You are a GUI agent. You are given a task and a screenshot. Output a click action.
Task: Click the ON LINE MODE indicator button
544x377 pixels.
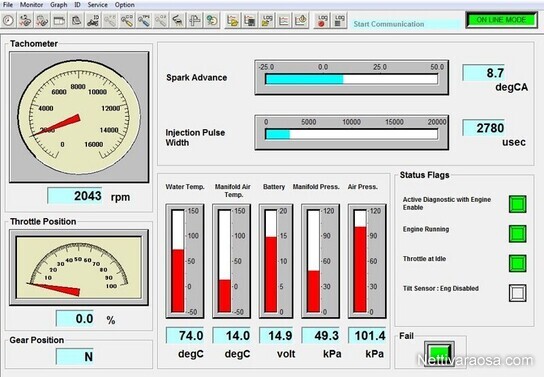(501, 20)
